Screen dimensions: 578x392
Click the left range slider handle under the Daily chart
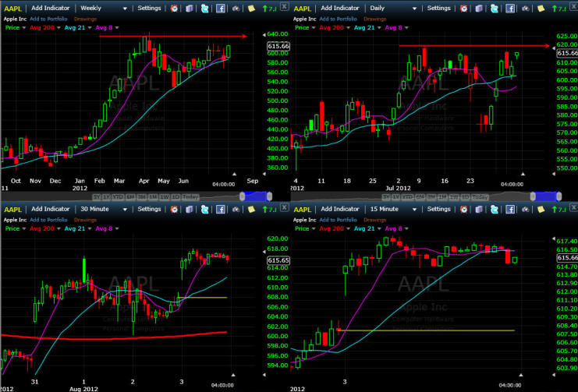(x=533, y=196)
